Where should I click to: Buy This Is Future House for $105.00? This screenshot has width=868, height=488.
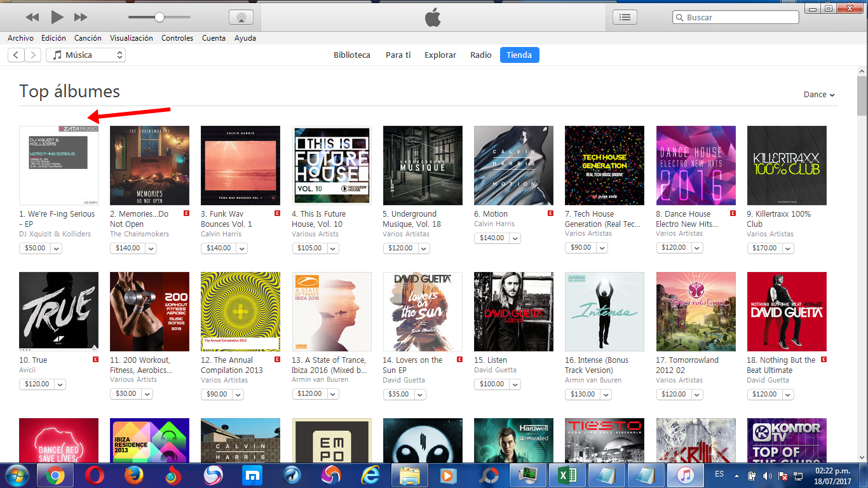[x=309, y=248]
